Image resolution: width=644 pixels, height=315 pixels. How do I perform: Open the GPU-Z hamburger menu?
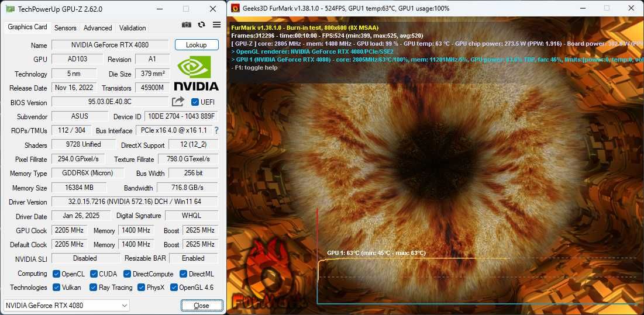point(217,25)
